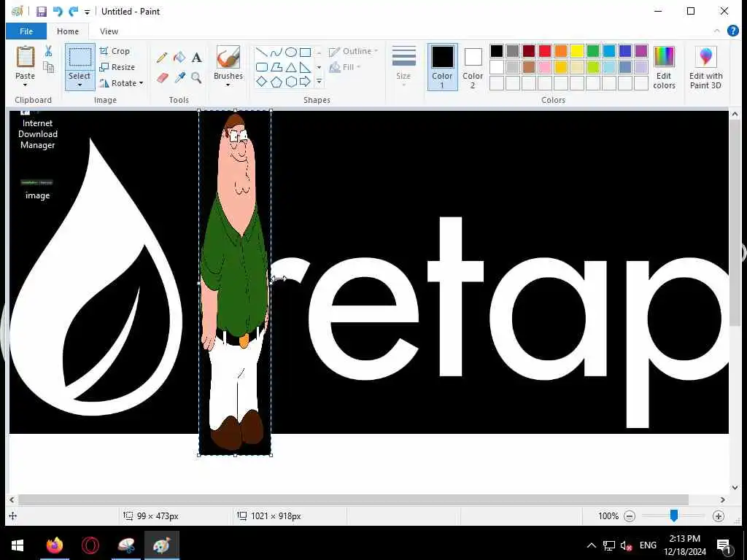Choose the Hexagon shape
747x560 pixels.
291,82
